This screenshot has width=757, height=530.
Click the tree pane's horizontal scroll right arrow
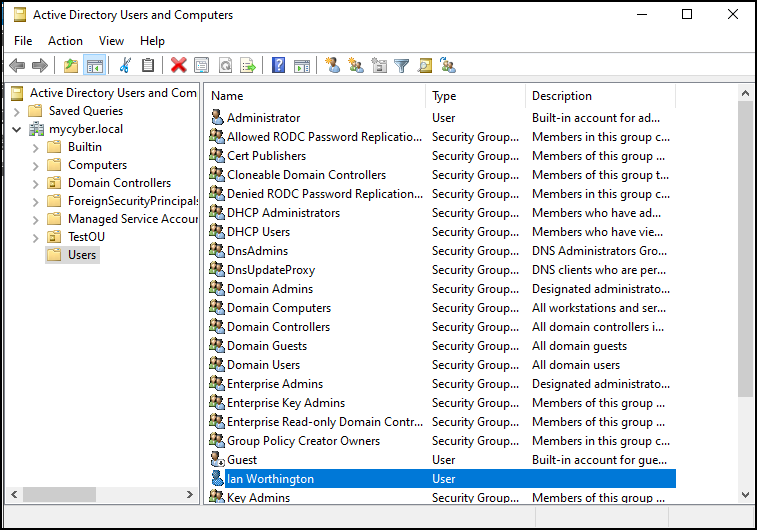pyautogui.click(x=190, y=494)
